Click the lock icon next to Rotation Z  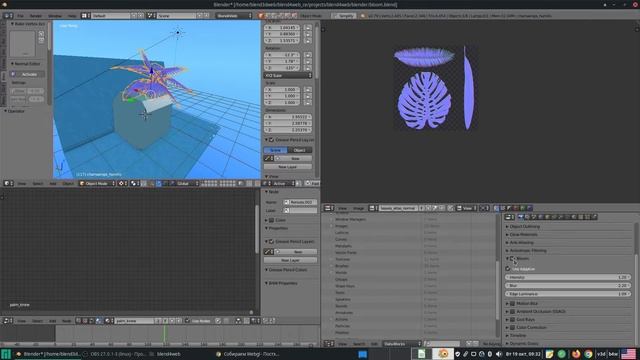[x=308, y=68]
